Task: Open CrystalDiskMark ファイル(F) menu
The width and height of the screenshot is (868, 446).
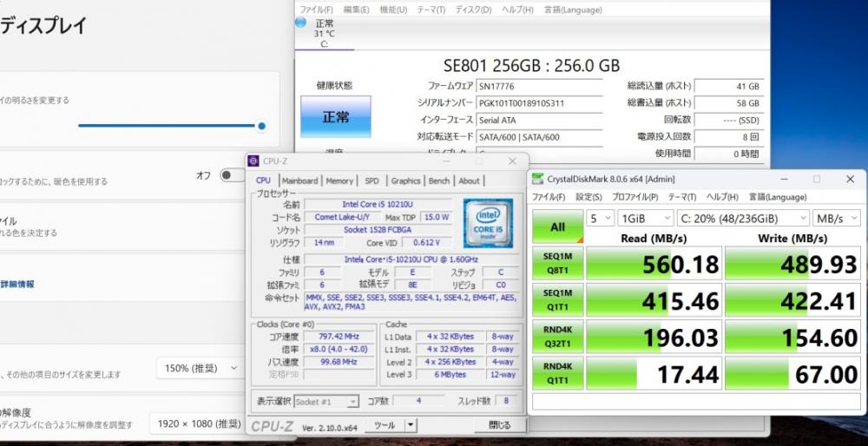Action: [x=549, y=197]
